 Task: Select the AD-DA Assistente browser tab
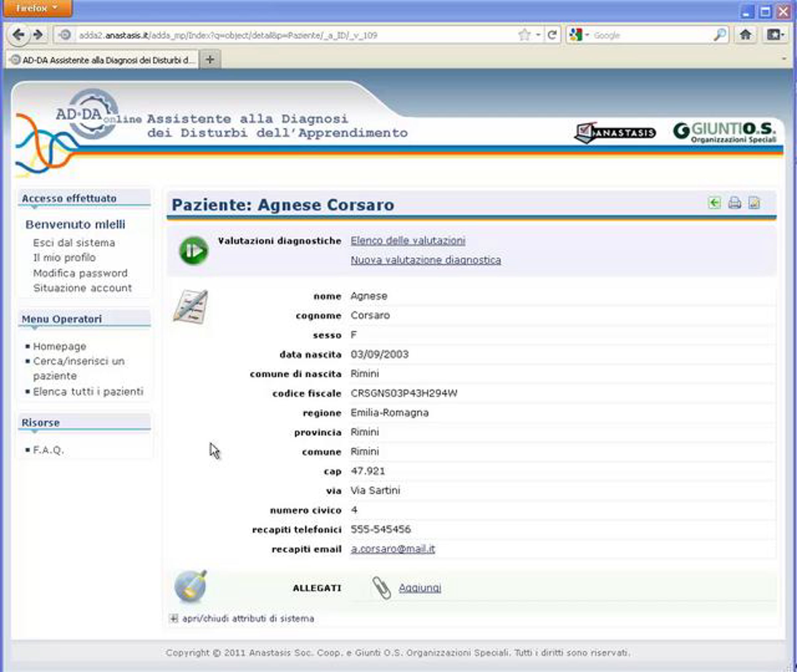103,60
